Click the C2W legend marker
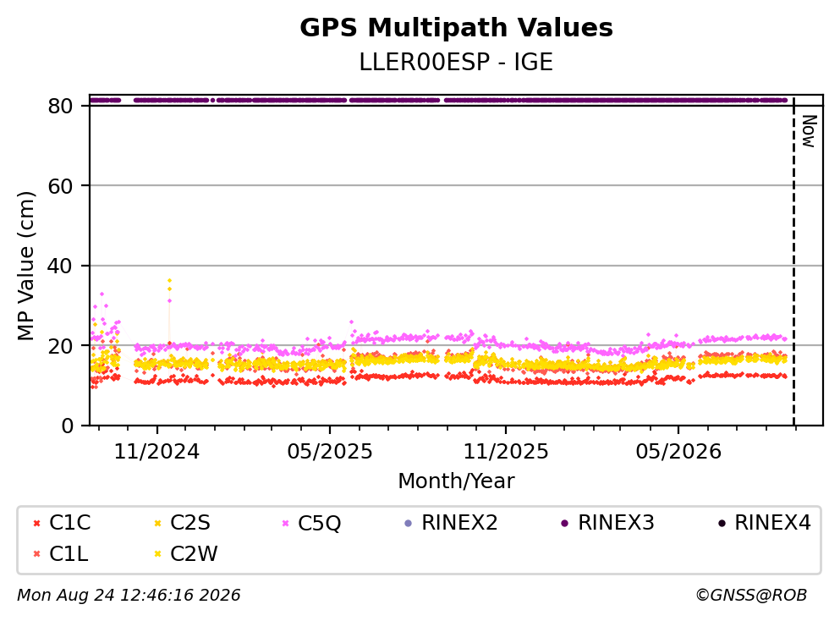This screenshot has height=621, width=840. tap(157, 554)
